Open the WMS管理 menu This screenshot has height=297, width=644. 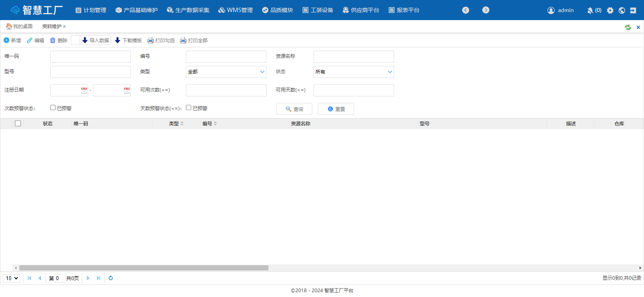(x=235, y=10)
